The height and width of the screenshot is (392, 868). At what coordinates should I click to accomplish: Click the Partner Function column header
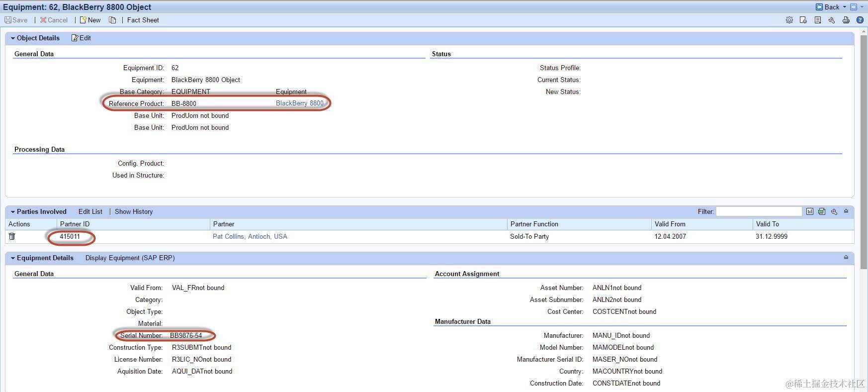click(579, 224)
